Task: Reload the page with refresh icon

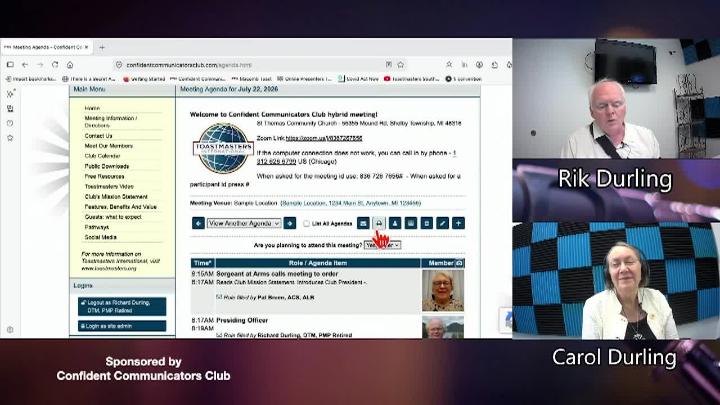Action: 55,65
